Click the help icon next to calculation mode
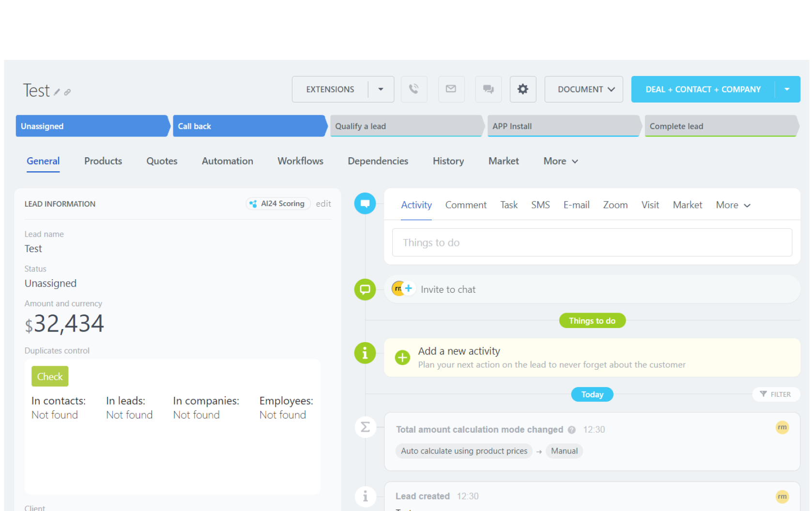This screenshot has width=812, height=511. (x=572, y=430)
